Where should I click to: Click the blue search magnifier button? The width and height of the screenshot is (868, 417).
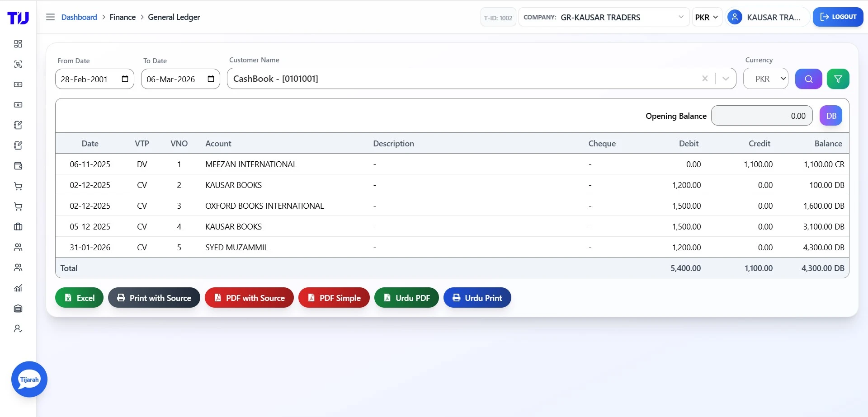808,79
